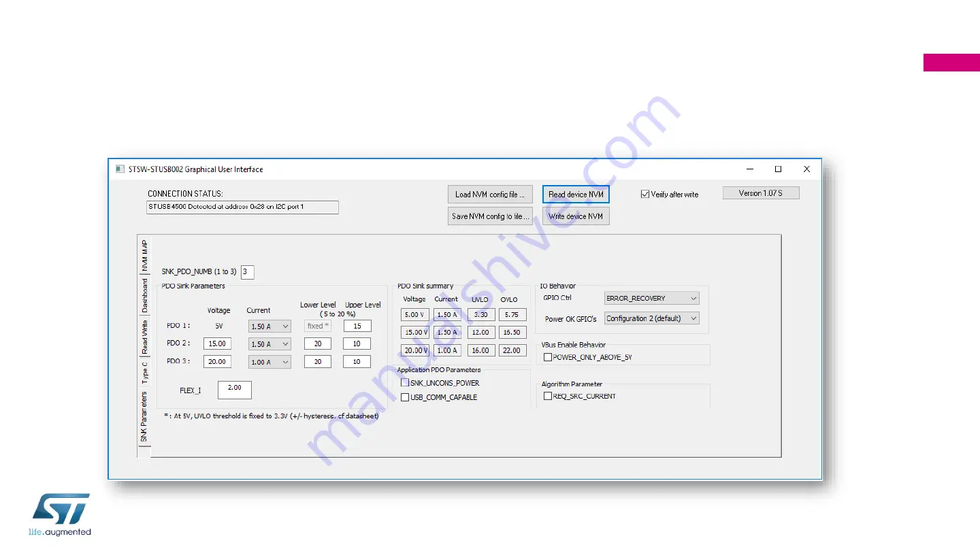Image resolution: width=980 pixels, height=551 pixels.
Task: Open the NVM MAP tab
Action: (x=144, y=256)
